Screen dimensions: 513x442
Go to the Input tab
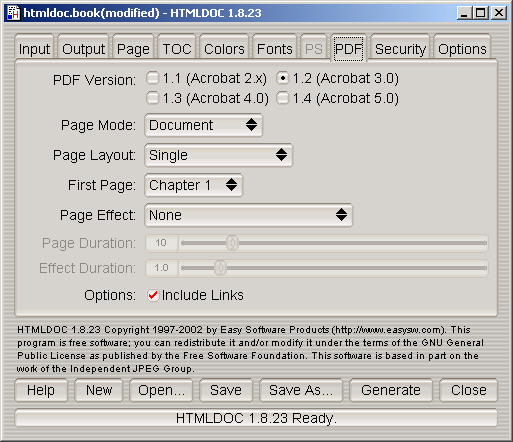coord(34,48)
